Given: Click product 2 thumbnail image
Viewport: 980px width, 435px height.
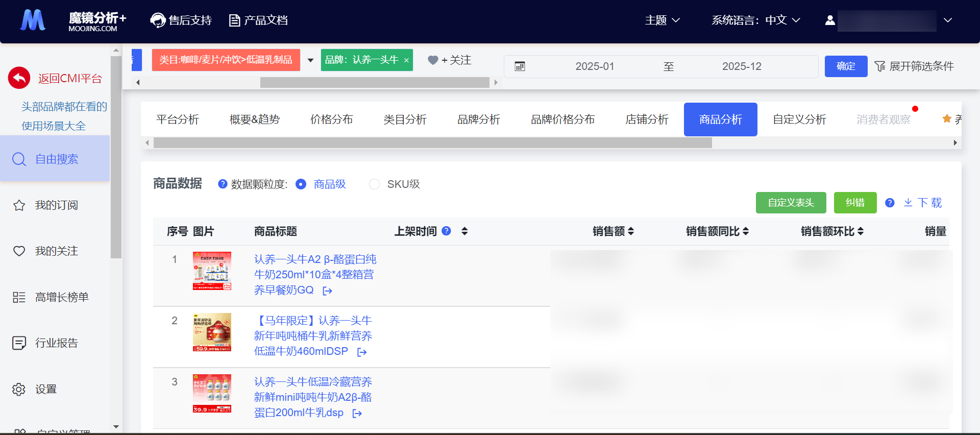Looking at the screenshot, I should tap(212, 332).
